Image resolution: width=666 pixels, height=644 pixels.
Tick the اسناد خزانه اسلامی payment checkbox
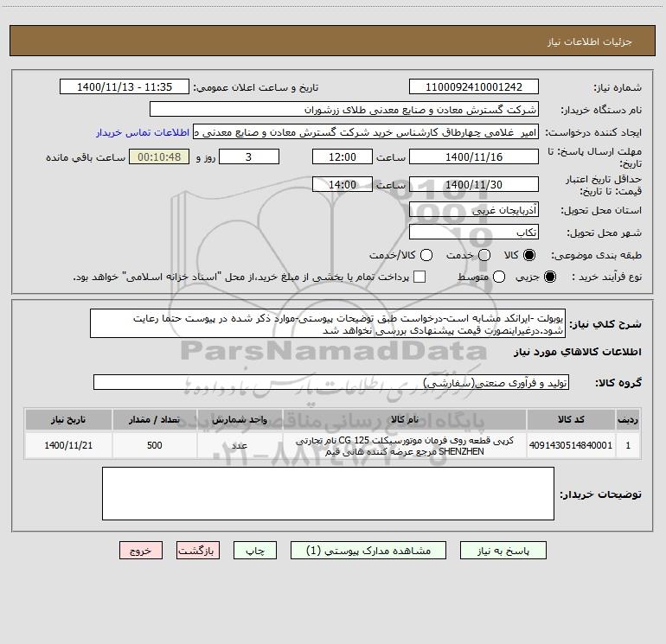[419, 277]
